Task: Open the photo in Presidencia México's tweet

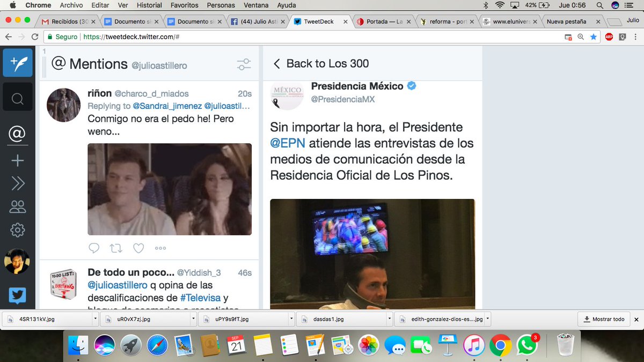Action: [372, 254]
